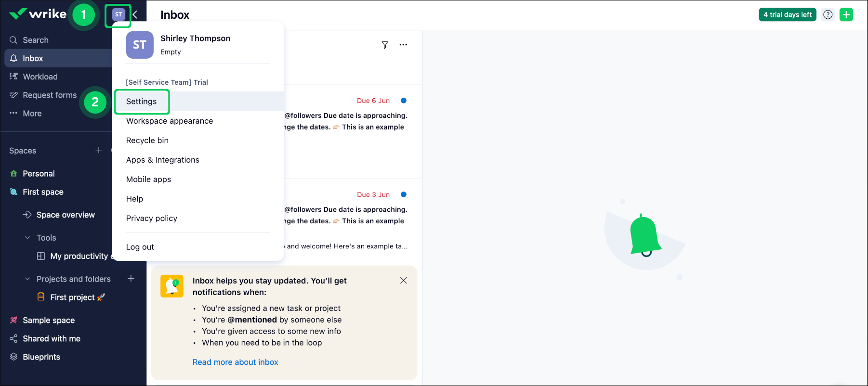Open Read more about inbox link

pyautogui.click(x=235, y=362)
